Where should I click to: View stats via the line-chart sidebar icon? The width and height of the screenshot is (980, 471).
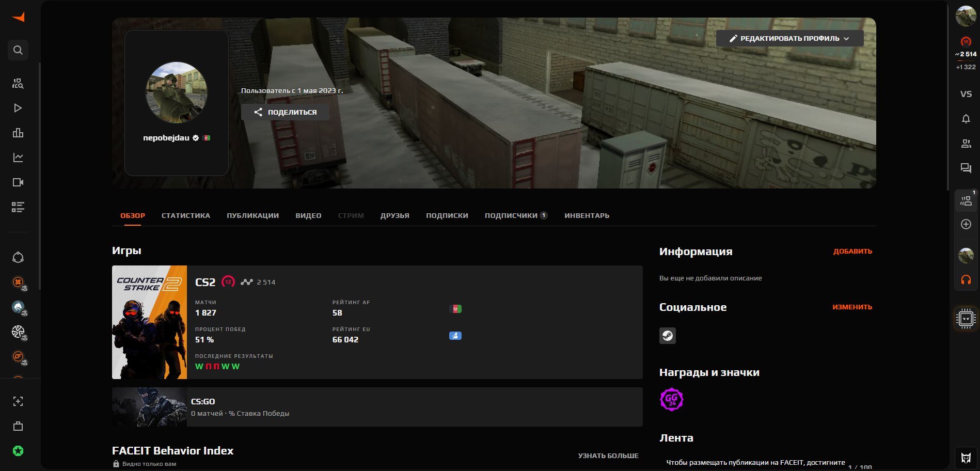coord(18,158)
